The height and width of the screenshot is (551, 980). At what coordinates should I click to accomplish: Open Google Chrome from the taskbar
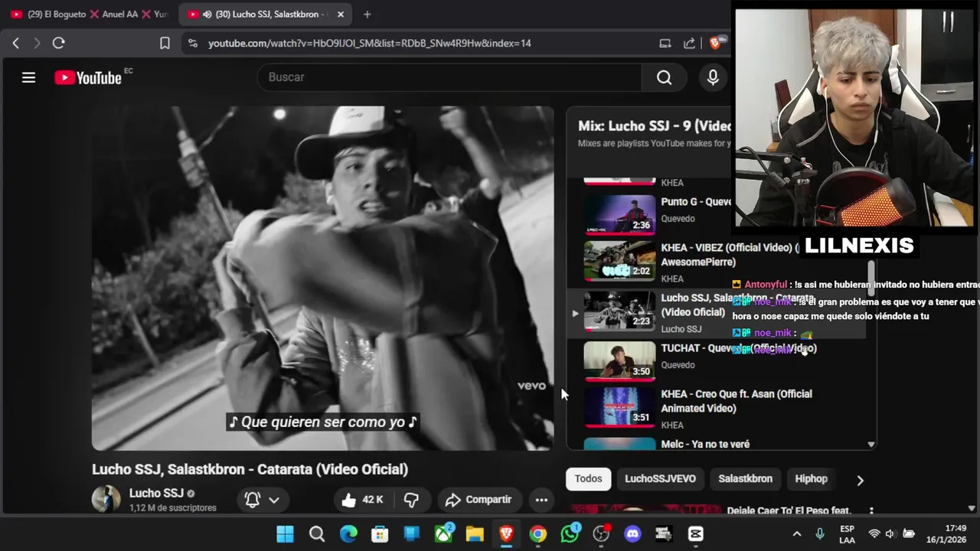tap(538, 533)
